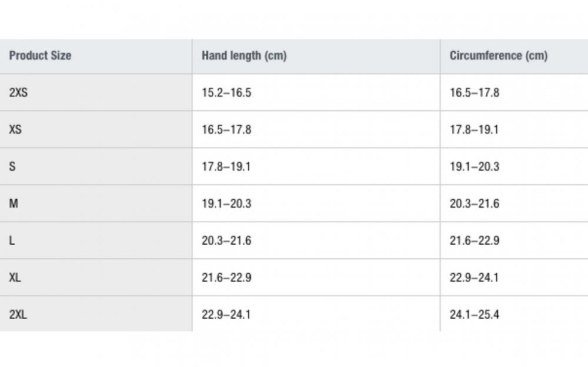This screenshot has width=588, height=367.
Task: Click circumference value 19.1–20.3
Action: pos(475,166)
